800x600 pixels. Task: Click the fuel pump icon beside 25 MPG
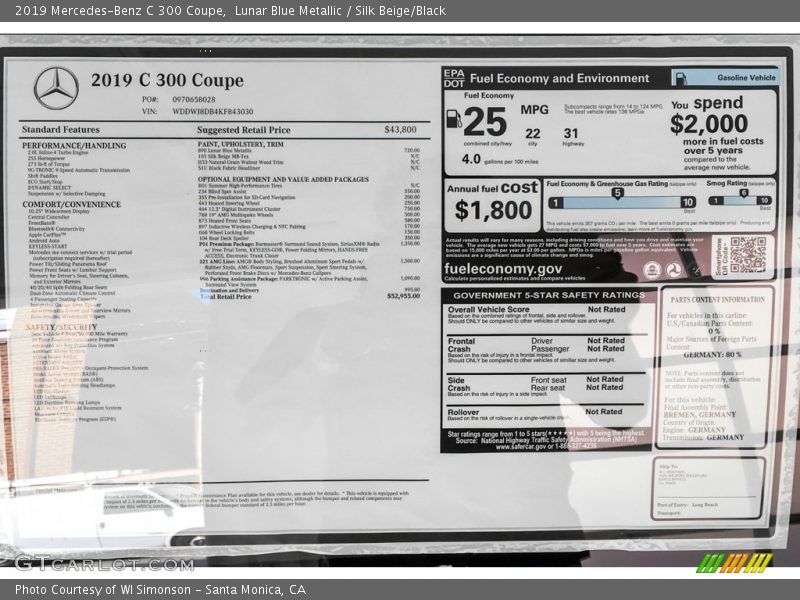pyautogui.click(x=454, y=118)
